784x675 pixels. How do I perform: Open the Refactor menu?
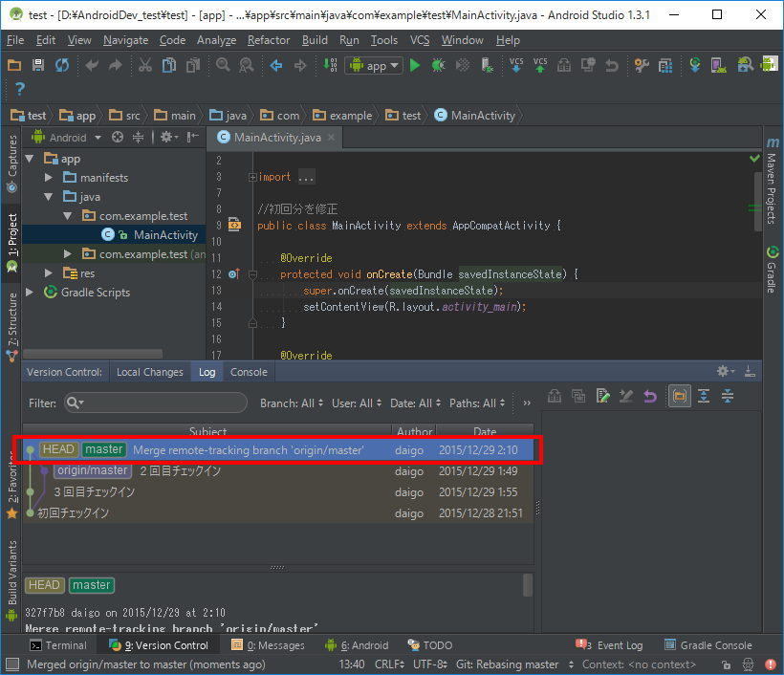point(269,40)
